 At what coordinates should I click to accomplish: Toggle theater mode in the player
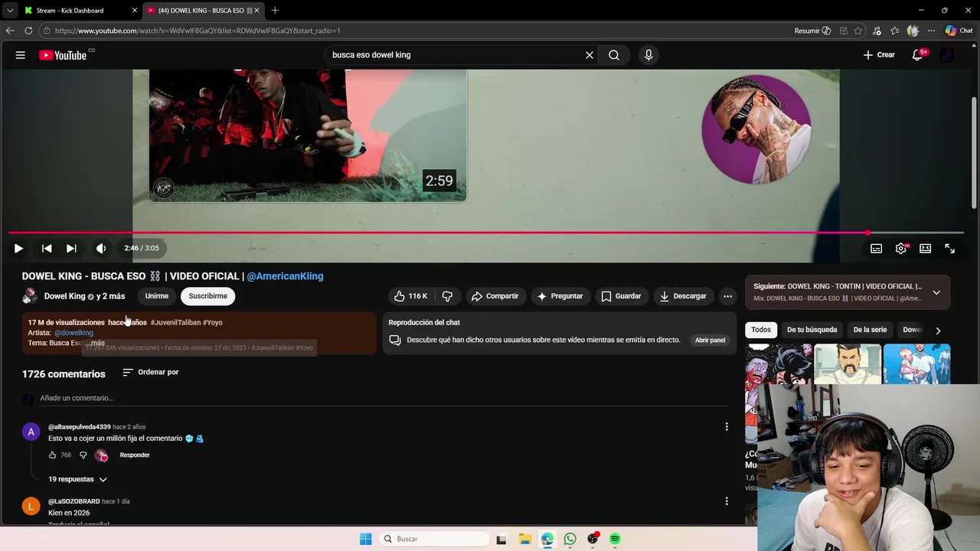pos(926,248)
